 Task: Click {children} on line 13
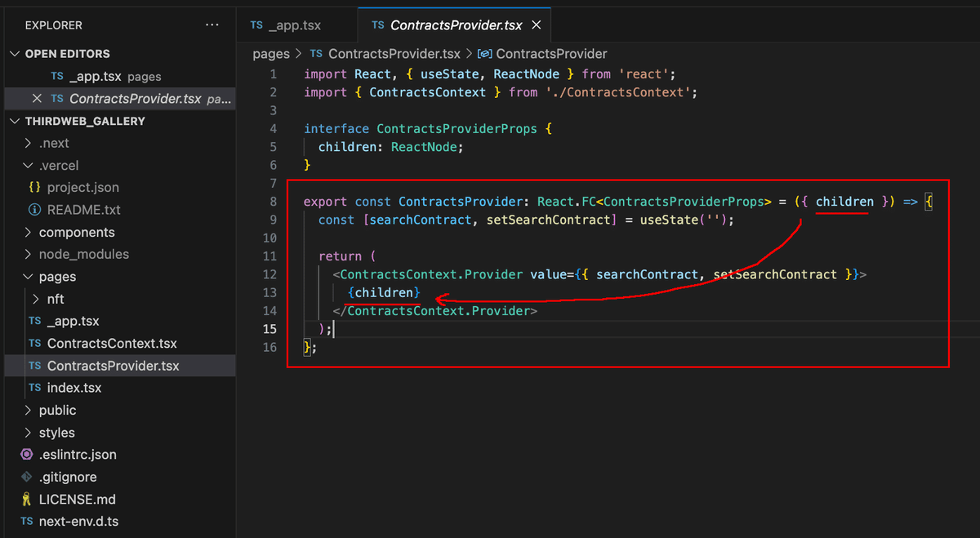coord(384,292)
